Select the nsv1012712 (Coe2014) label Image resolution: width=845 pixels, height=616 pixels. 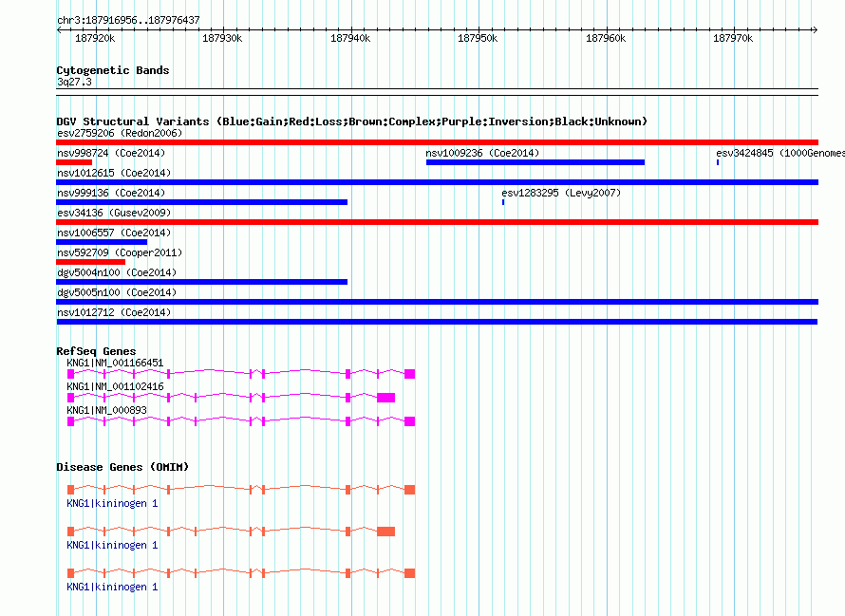(114, 312)
